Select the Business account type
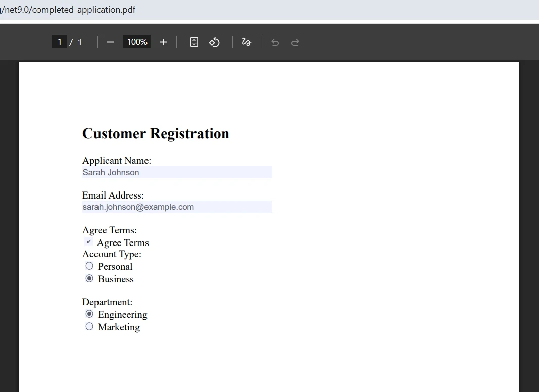Viewport: 539px width, 392px height. 89,278
